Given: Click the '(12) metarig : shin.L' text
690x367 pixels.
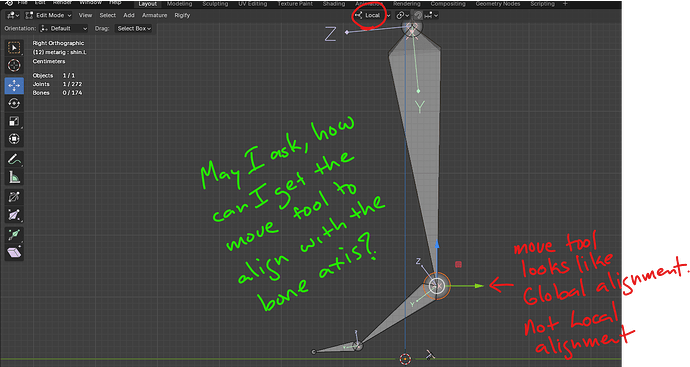Looking at the screenshot, I should tap(59, 52).
